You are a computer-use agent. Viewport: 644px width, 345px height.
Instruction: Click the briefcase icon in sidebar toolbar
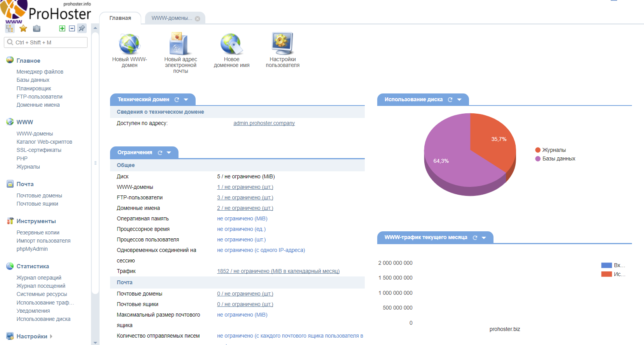click(x=37, y=28)
